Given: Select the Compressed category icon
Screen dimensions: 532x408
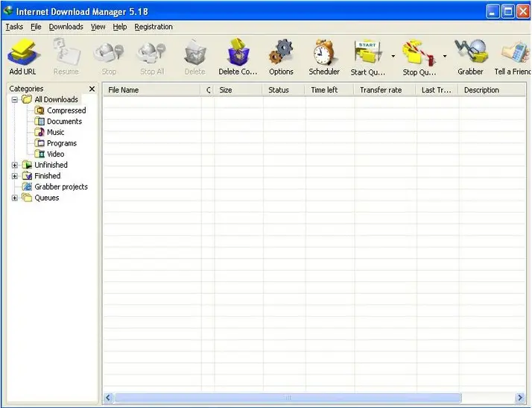Looking at the screenshot, I should 39,110.
